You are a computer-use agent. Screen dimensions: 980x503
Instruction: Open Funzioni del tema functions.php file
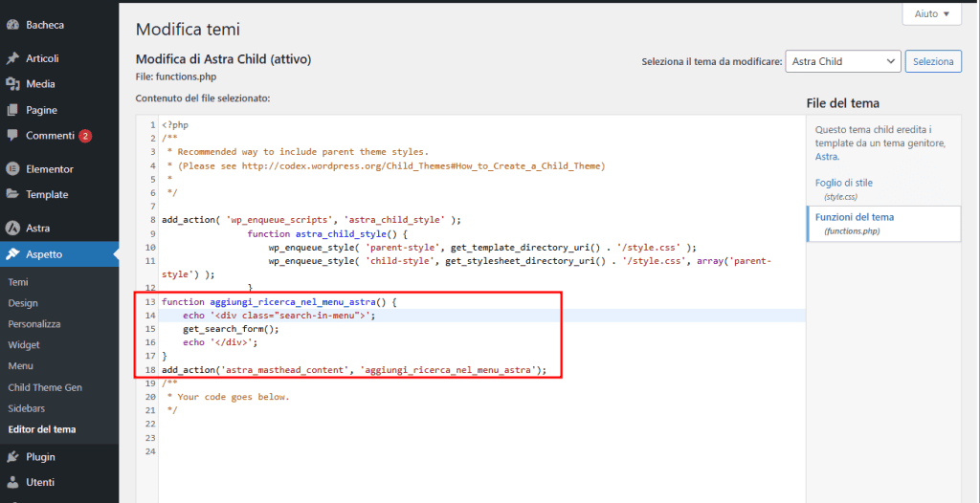tap(883, 224)
